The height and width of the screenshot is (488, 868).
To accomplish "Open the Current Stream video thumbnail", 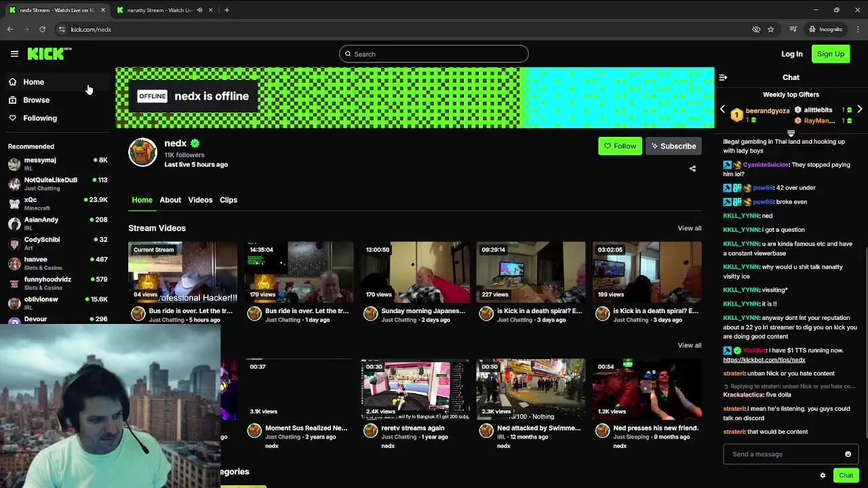I will [182, 272].
